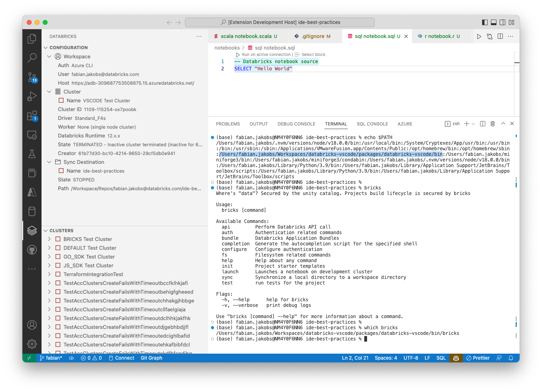
Task: Click status square of DEFAULT Test Cluster
Action: pyautogui.click(x=58, y=248)
